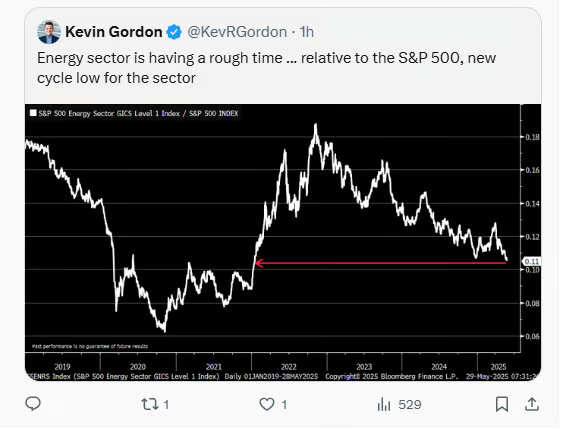The width and height of the screenshot is (565, 429).
Task: Open the @KevRGordon handle link
Action: pos(237,32)
